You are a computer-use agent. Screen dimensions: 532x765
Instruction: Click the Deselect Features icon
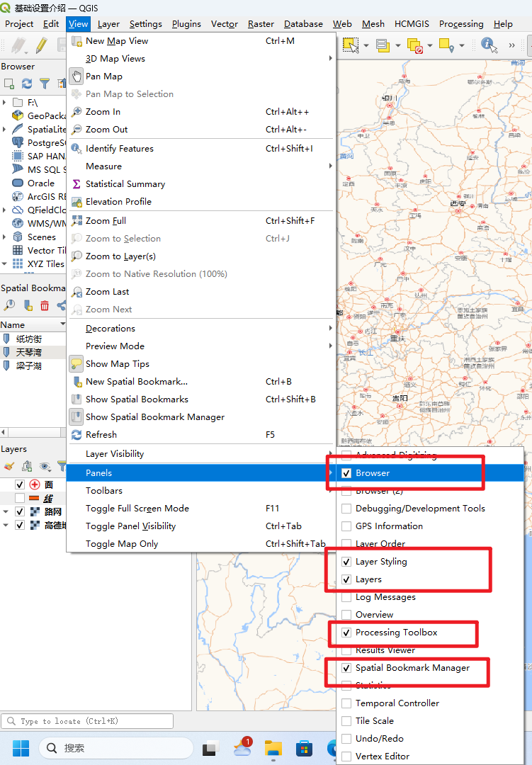(x=414, y=45)
